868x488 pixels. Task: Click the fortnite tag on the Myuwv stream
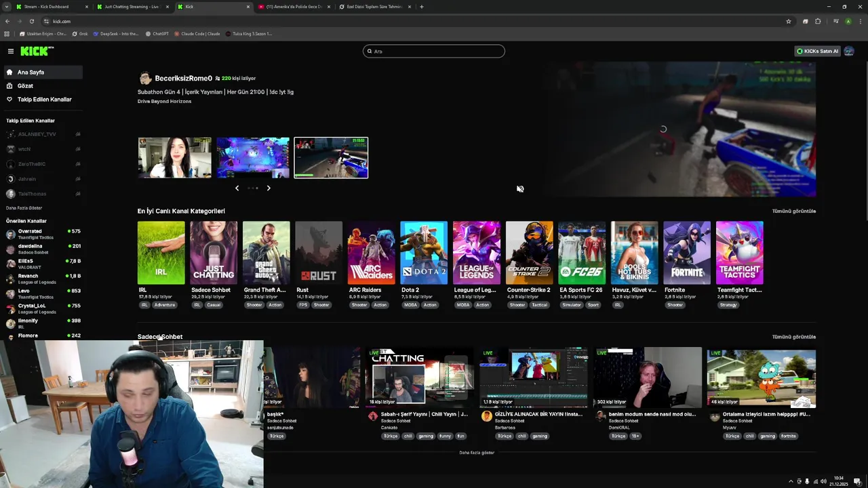[788, 436]
